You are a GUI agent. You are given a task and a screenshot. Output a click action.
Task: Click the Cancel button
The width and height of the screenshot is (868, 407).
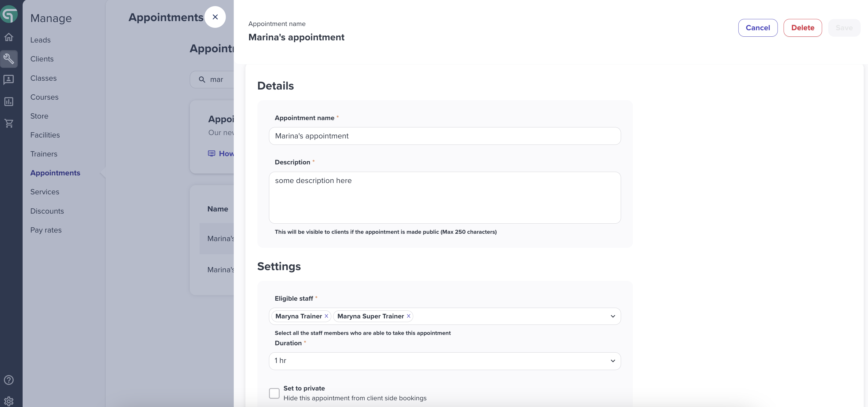758,28
